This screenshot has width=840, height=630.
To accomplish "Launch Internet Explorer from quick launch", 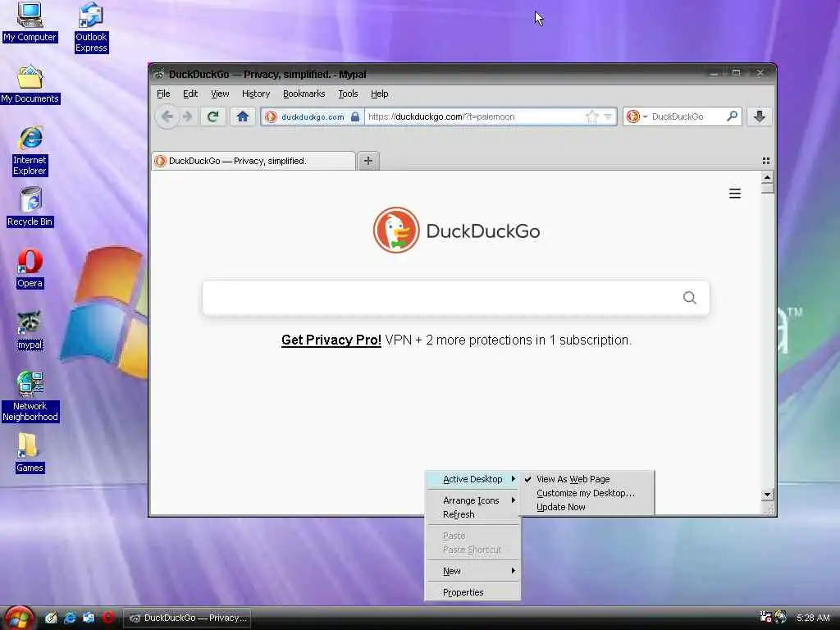I will (x=70, y=618).
